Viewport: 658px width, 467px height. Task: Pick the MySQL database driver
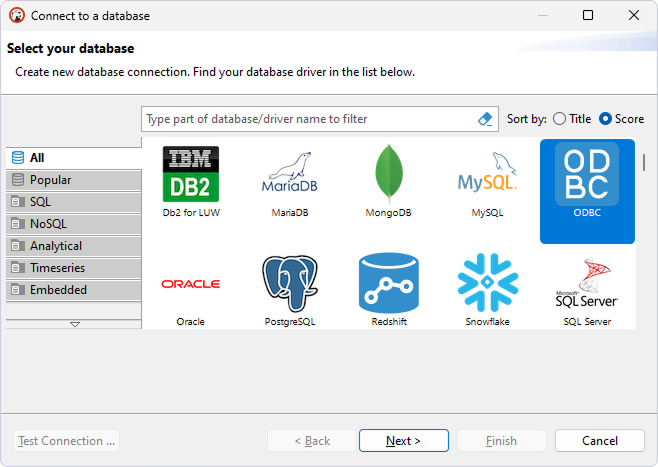(x=487, y=175)
